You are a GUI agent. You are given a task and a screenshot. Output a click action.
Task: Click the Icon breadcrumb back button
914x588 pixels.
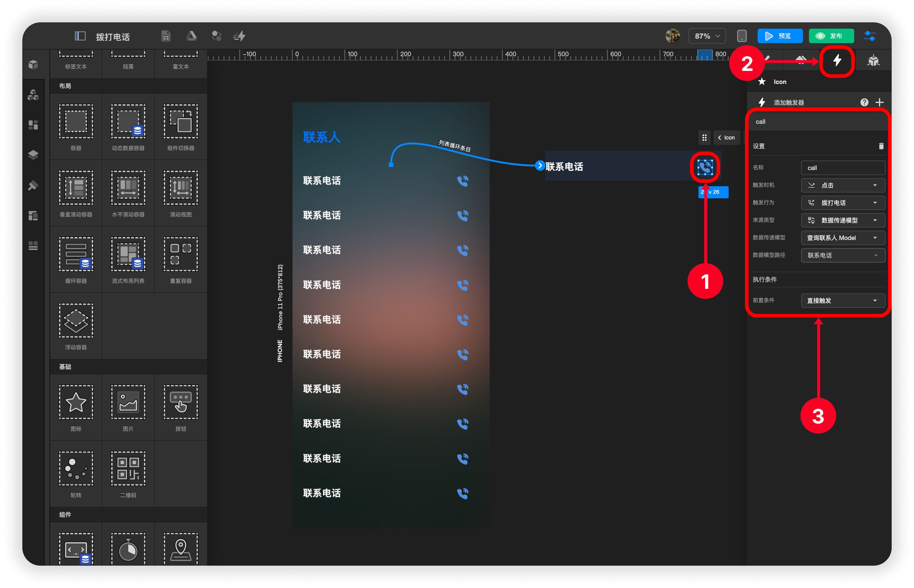click(726, 137)
